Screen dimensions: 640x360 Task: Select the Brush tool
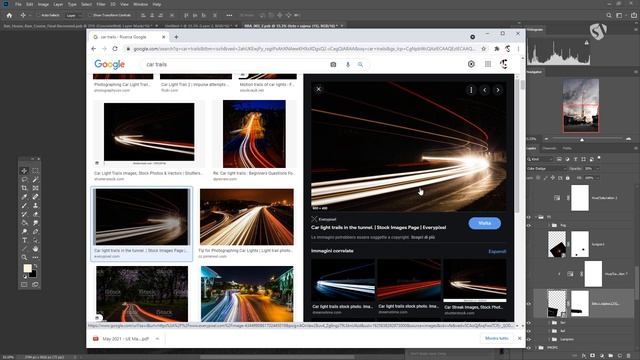coord(24,206)
